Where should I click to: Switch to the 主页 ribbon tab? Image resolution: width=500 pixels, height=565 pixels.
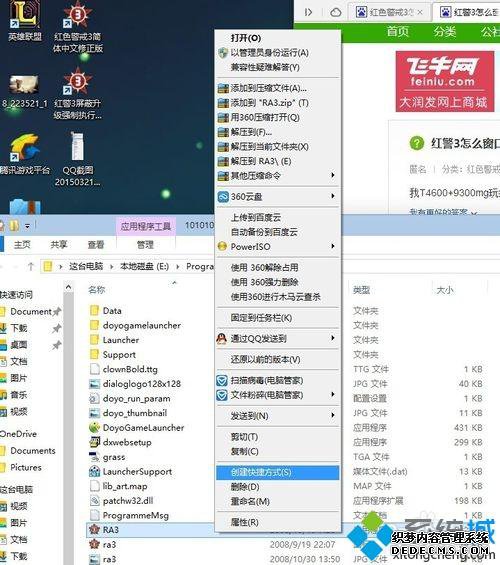pyautogui.click(x=22, y=245)
